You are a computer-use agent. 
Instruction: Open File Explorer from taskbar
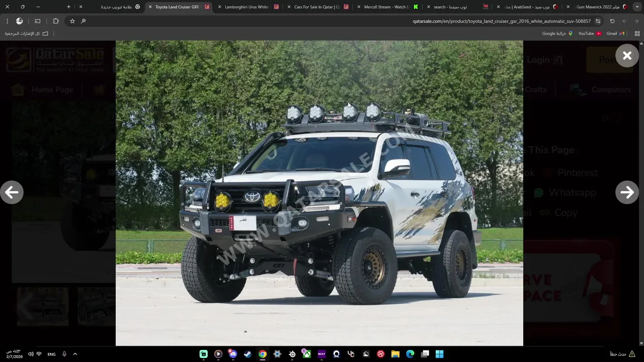[395, 354]
